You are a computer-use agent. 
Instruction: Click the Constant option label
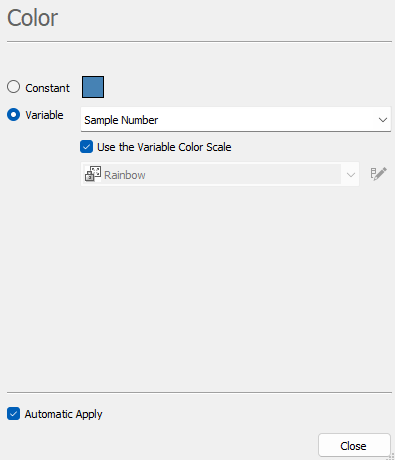coord(47,88)
